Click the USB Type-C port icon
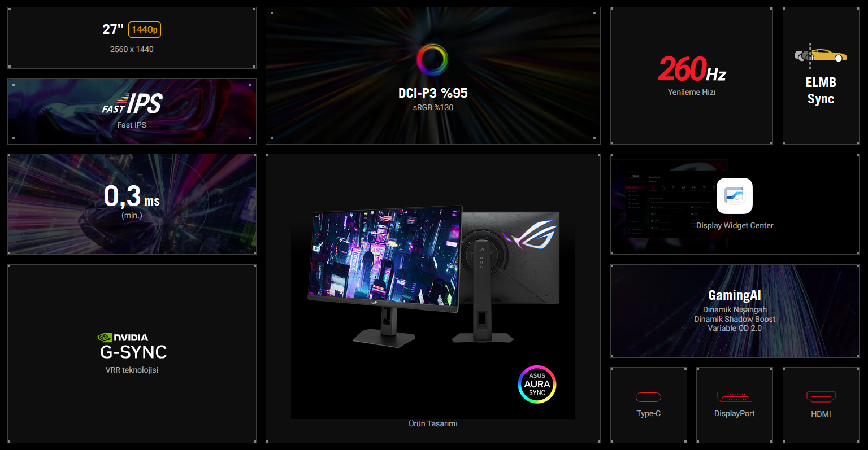Screen dimensions: 868x450 (648, 397)
